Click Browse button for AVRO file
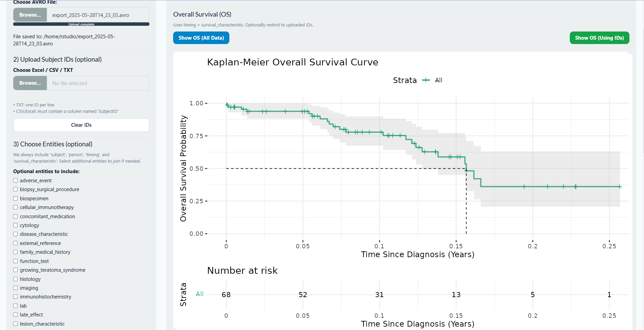The height and width of the screenshot is (330, 644). point(30,15)
